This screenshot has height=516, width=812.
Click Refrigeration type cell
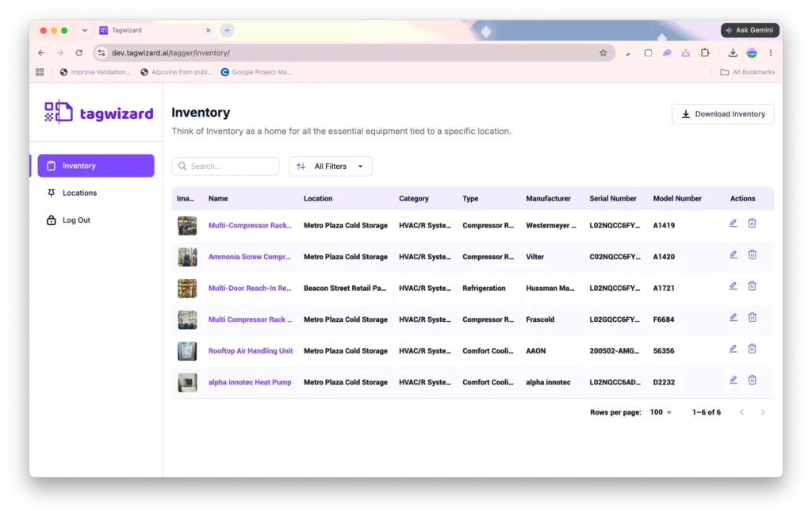tap(484, 288)
